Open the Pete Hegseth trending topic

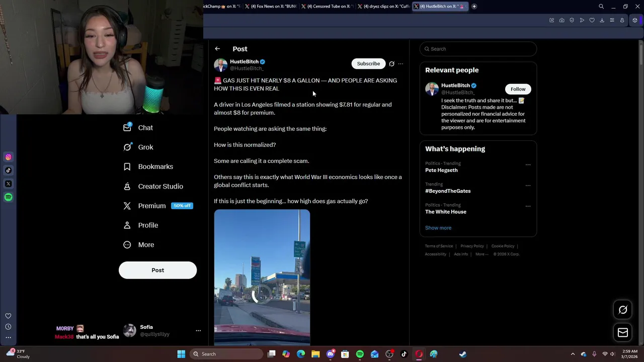[441, 170]
